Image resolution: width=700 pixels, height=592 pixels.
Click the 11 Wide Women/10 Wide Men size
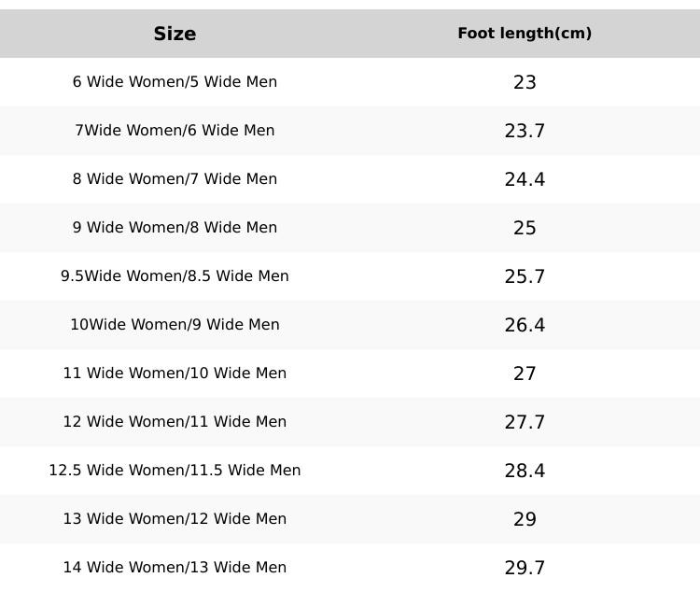pyautogui.click(x=175, y=374)
